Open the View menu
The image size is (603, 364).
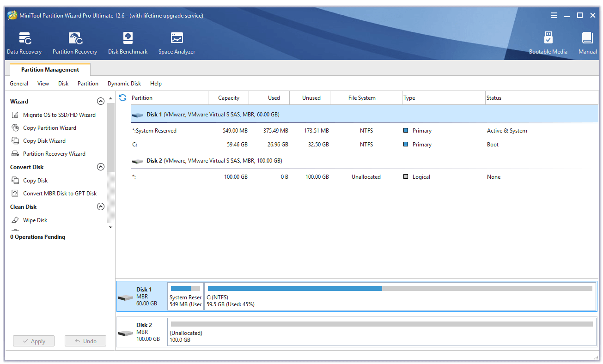coord(43,84)
